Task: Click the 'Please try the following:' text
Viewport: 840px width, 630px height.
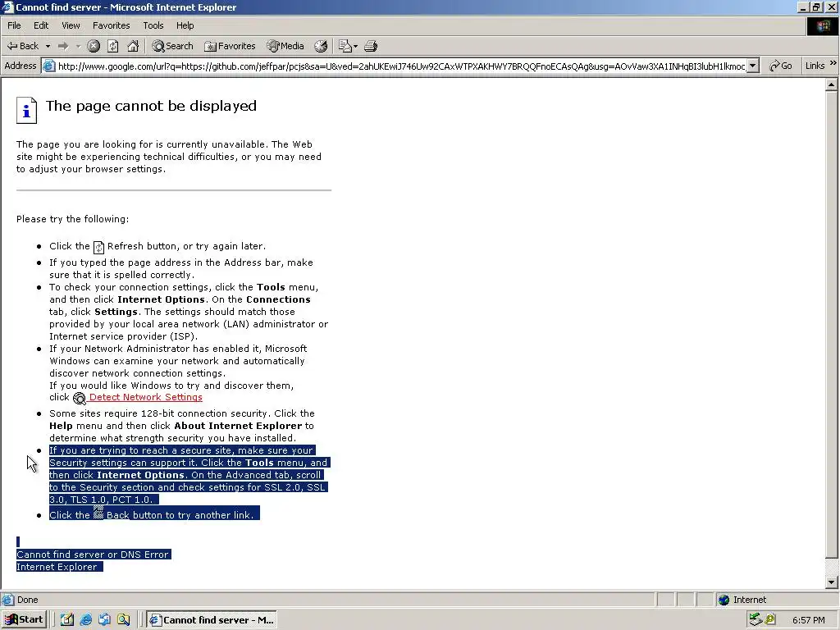Action: (x=72, y=218)
